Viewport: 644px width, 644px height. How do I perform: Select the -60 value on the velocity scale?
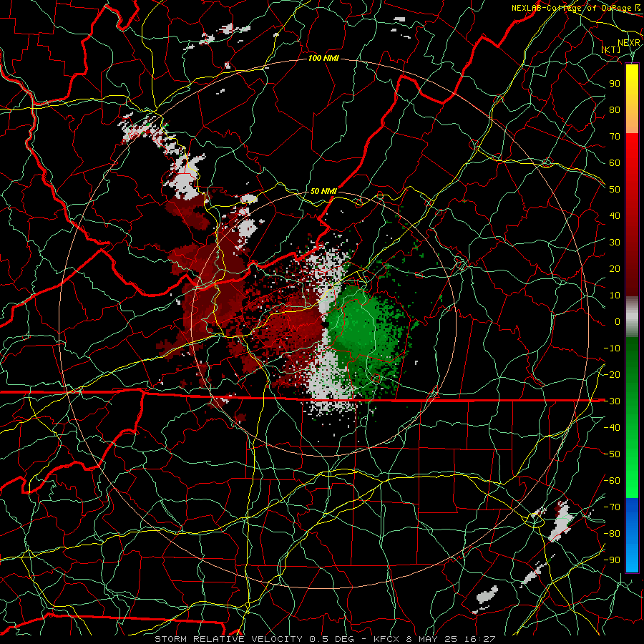[x=612, y=481]
